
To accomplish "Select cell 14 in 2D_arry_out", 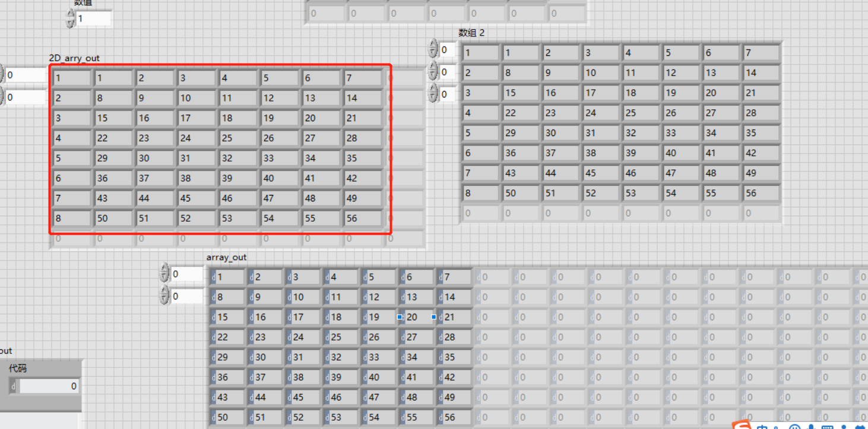I will pyautogui.click(x=363, y=98).
